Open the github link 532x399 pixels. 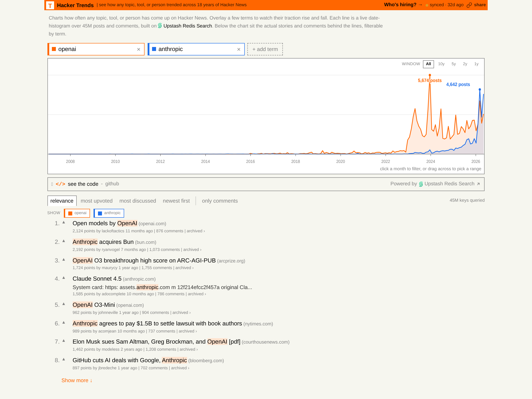coord(112,184)
